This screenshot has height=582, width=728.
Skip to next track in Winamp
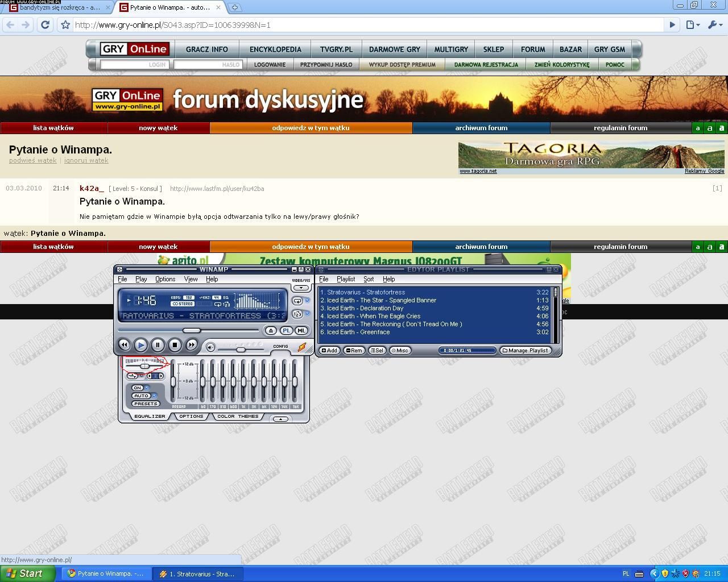[x=192, y=344]
